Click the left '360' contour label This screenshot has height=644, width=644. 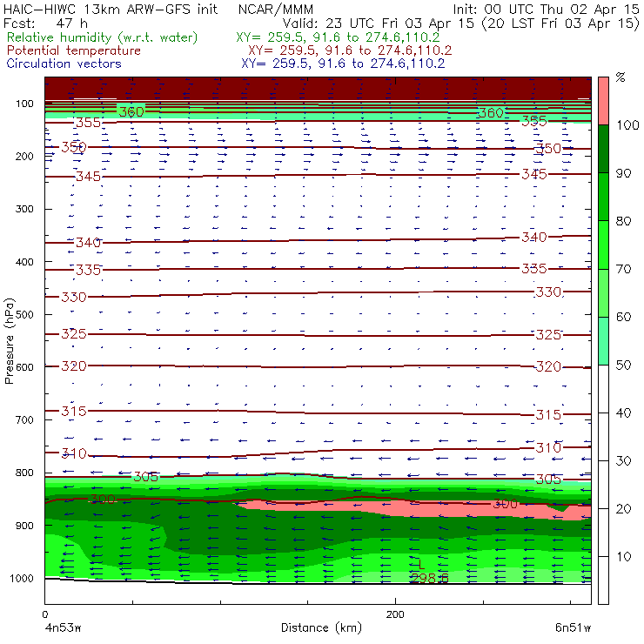click(131, 111)
